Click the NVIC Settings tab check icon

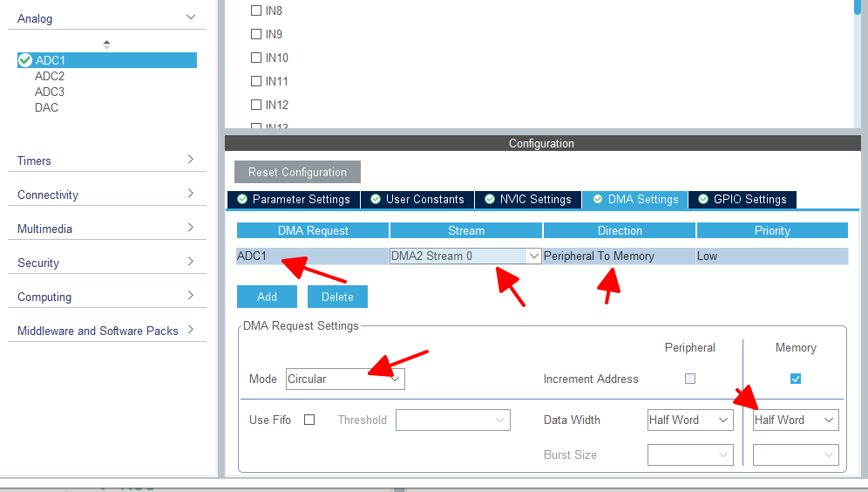coord(490,199)
